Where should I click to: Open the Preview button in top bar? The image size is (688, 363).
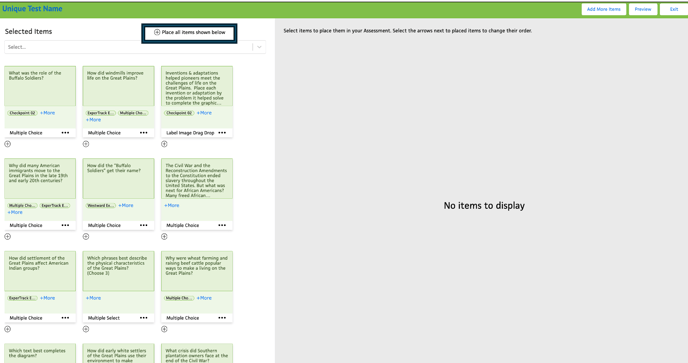(x=643, y=9)
